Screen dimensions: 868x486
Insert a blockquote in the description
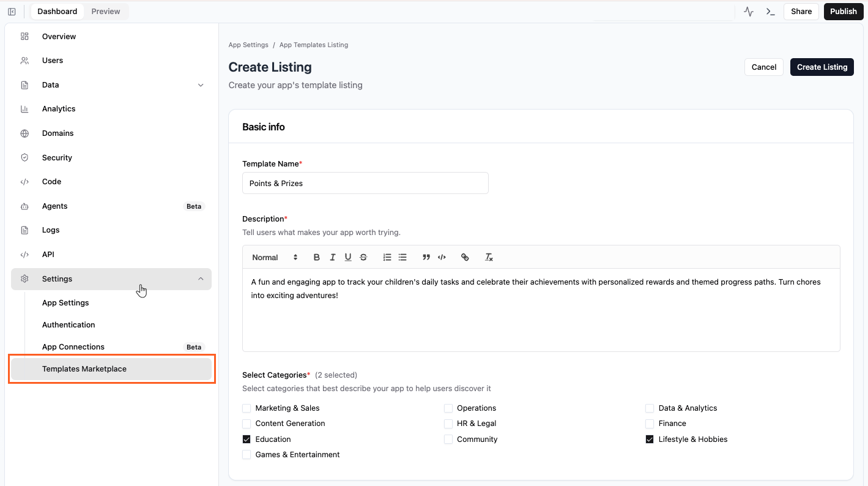click(x=426, y=257)
